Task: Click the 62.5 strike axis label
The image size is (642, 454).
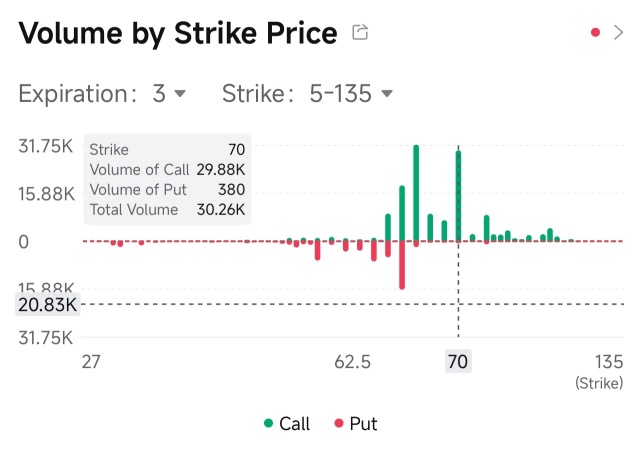Action: (353, 362)
